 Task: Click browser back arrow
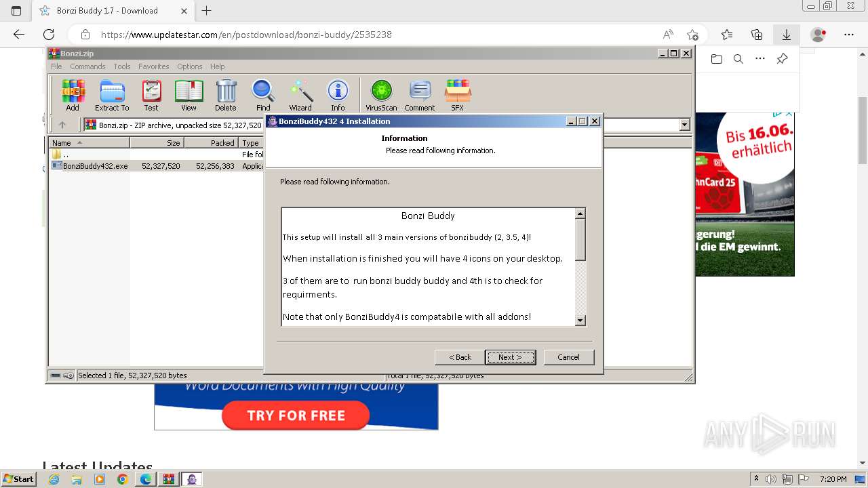[19, 35]
